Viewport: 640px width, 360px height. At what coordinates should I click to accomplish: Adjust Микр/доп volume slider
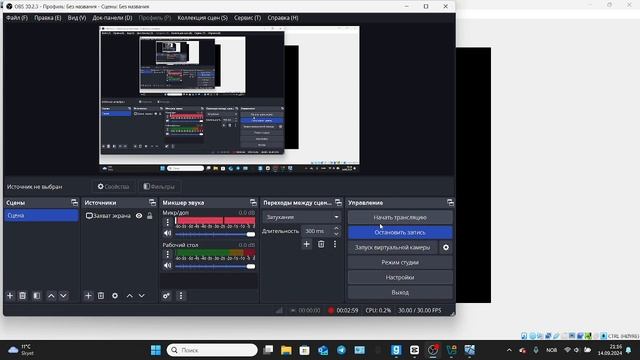click(215, 234)
